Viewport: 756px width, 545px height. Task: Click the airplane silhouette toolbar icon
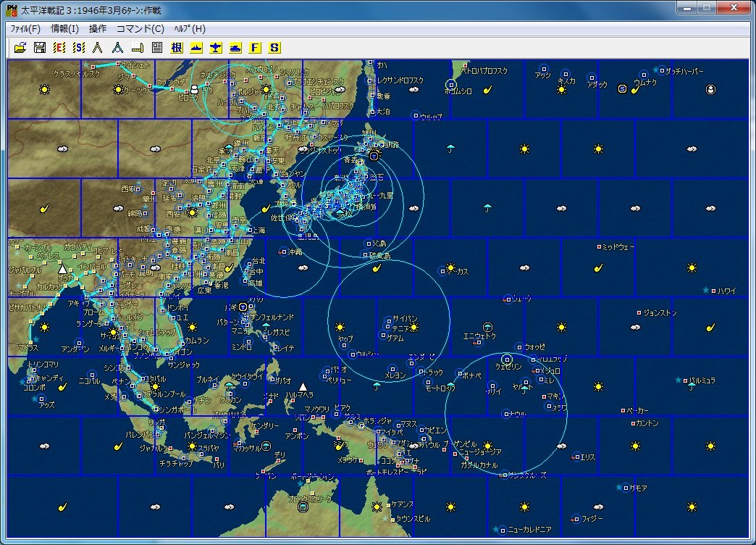click(216, 48)
